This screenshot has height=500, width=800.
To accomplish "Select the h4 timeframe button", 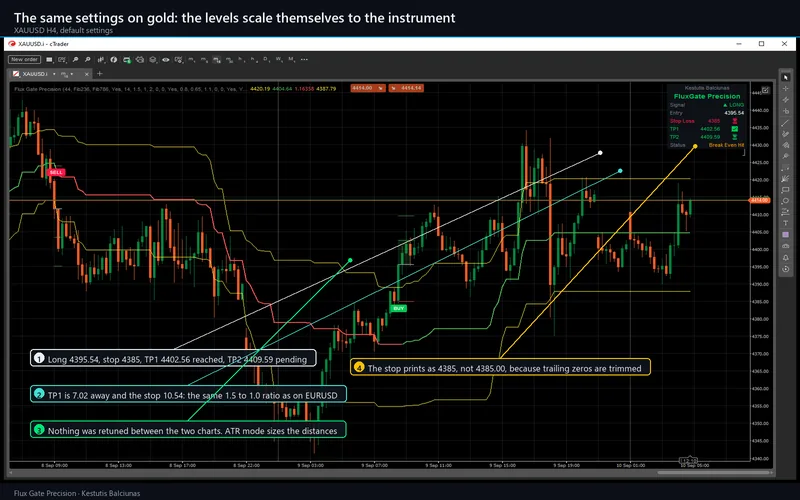I will pyautogui.click(x=254, y=60).
